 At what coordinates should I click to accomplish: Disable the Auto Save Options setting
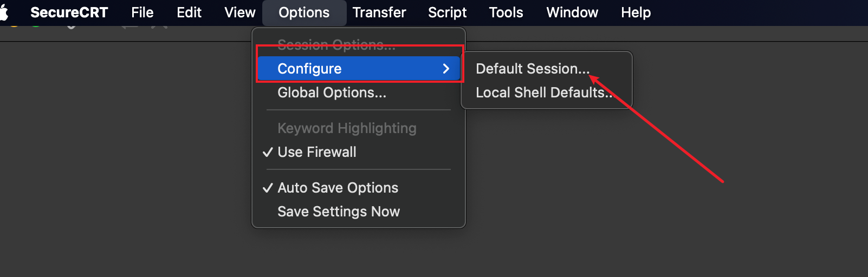pos(338,188)
